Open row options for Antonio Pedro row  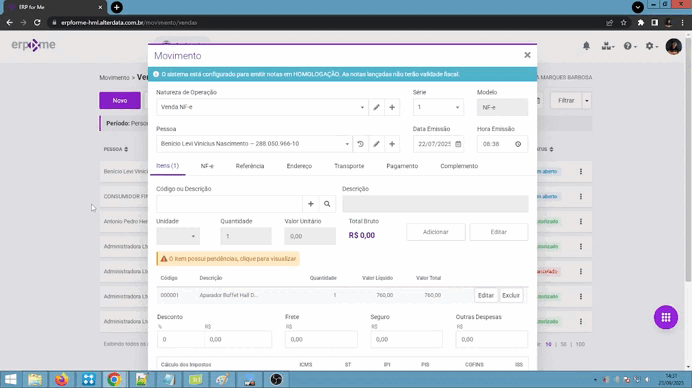tap(581, 221)
